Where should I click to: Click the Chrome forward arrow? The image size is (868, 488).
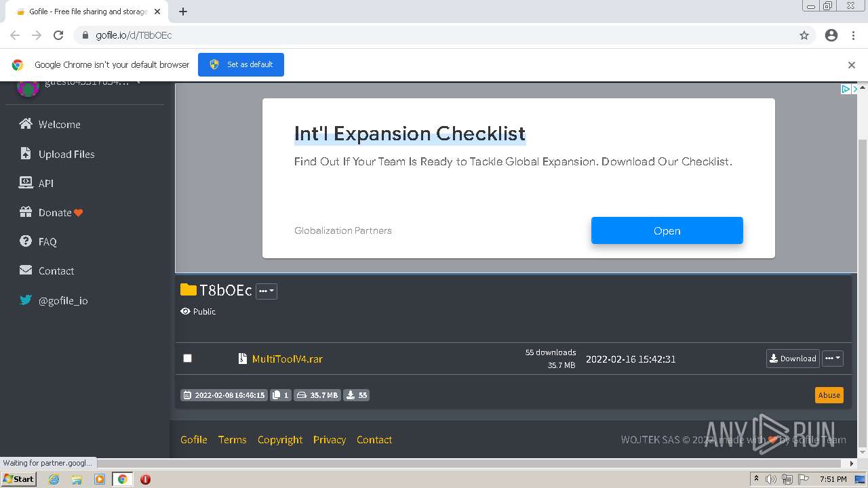click(x=37, y=35)
